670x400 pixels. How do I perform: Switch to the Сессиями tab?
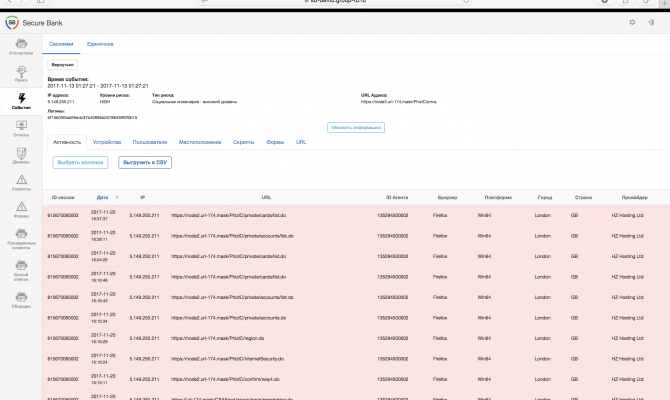point(61,44)
